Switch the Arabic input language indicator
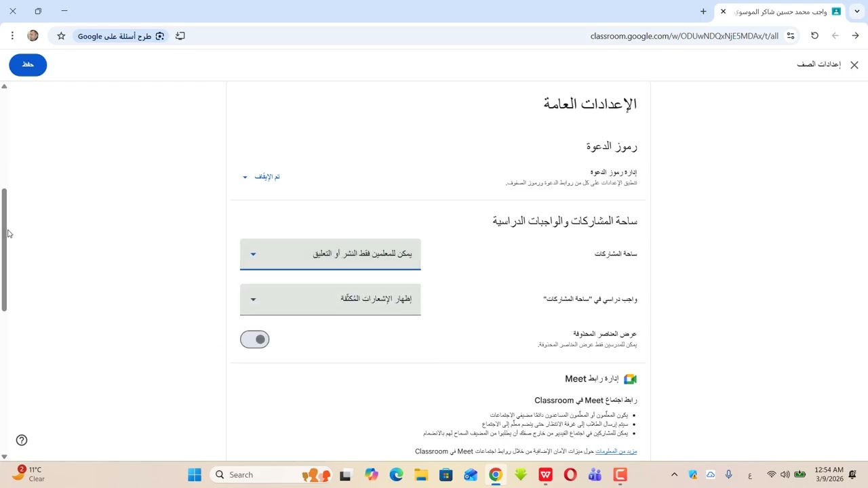Viewport: 868px width, 488px height. pos(749,475)
